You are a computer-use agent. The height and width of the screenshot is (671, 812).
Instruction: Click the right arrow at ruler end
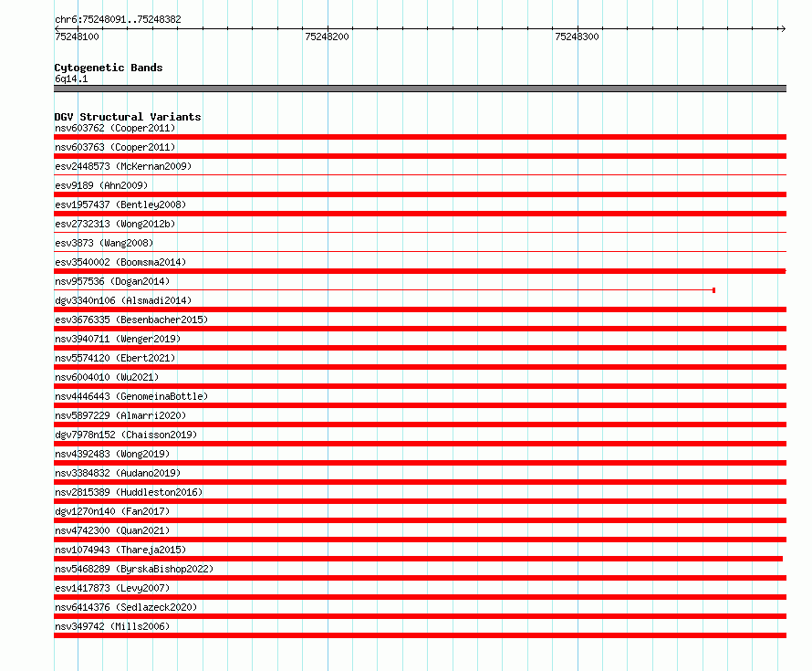[783, 28]
